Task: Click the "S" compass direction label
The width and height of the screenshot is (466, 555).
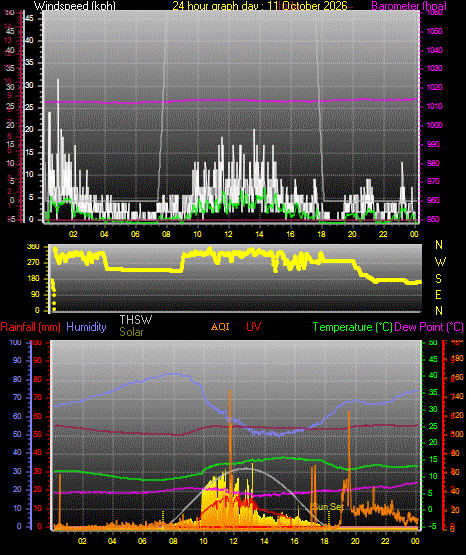Action: click(438, 279)
